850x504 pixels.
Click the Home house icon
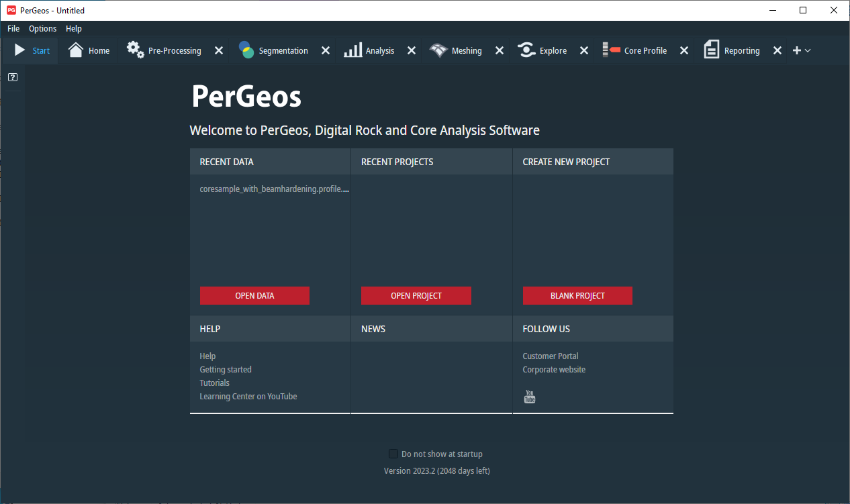pyautogui.click(x=76, y=50)
